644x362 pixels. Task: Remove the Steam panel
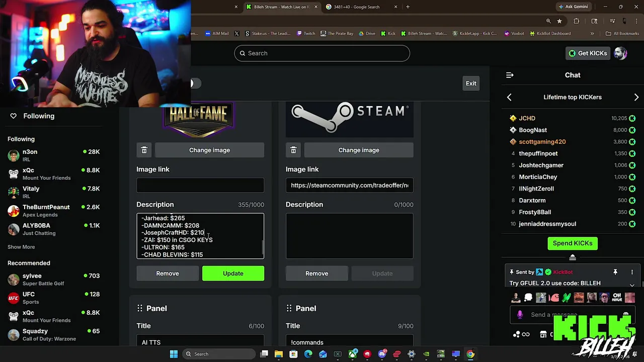(316, 274)
